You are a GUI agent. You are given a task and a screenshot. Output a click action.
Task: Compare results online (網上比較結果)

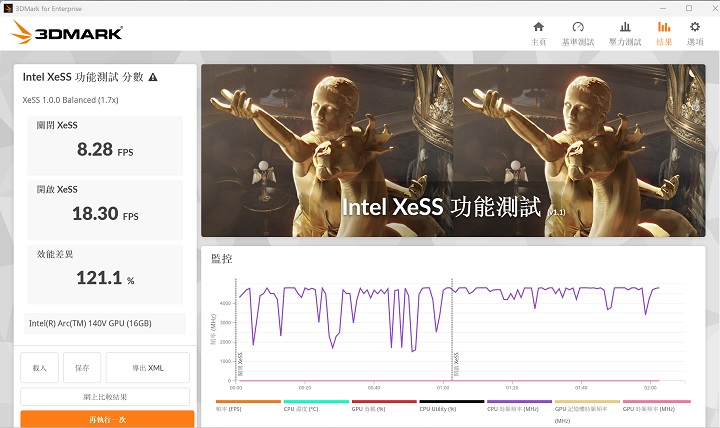105,397
